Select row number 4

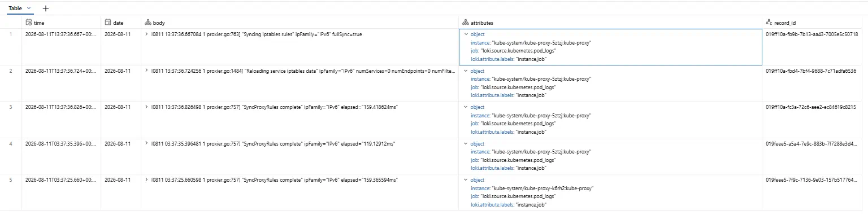[10, 144]
